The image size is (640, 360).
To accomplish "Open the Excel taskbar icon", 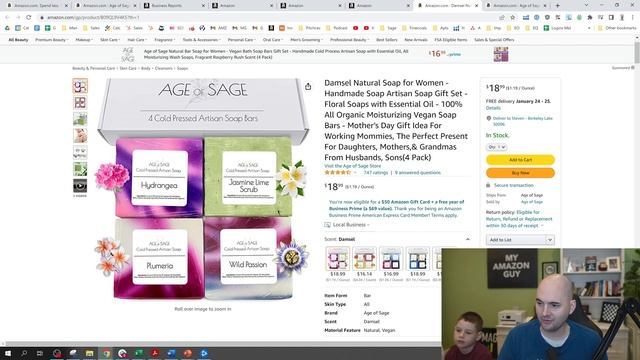I will 139,353.
